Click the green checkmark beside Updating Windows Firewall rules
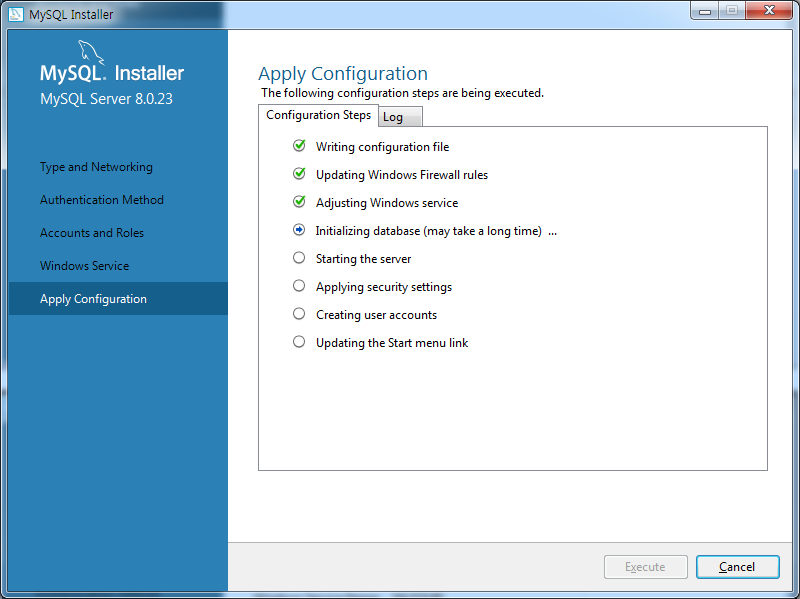This screenshot has height=599, width=800. pos(299,174)
